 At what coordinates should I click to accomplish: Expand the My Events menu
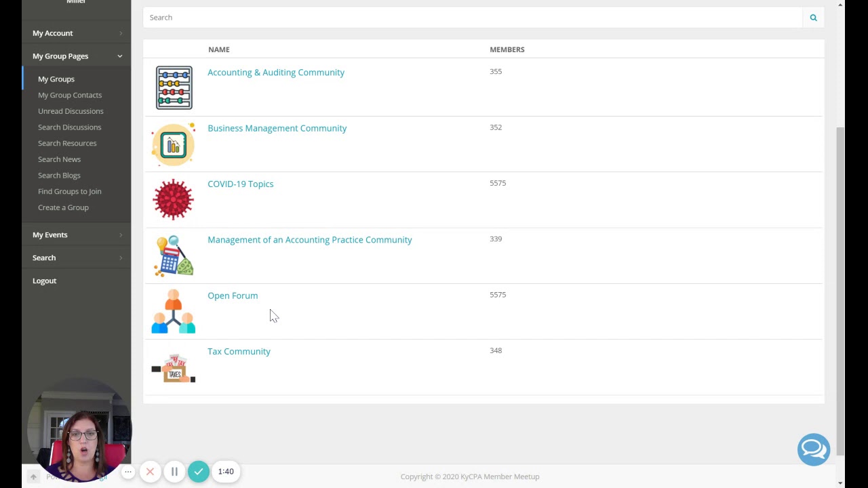(77, 235)
